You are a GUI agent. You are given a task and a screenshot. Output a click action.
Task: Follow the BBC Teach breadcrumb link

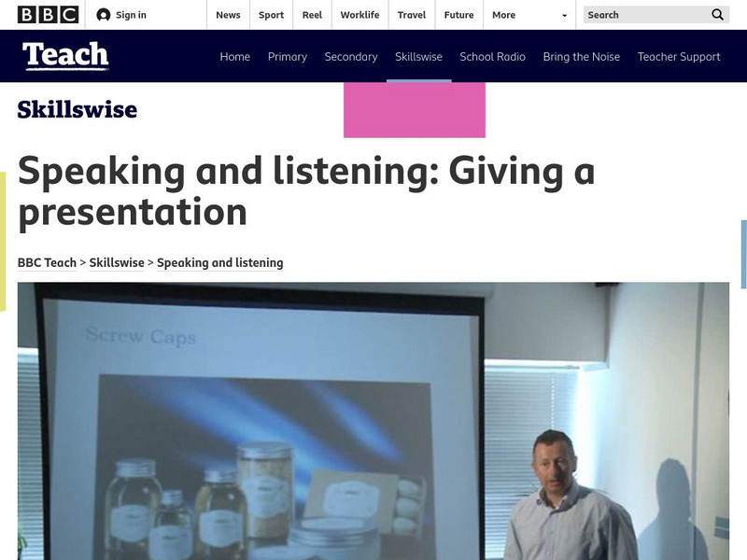click(47, 263)
